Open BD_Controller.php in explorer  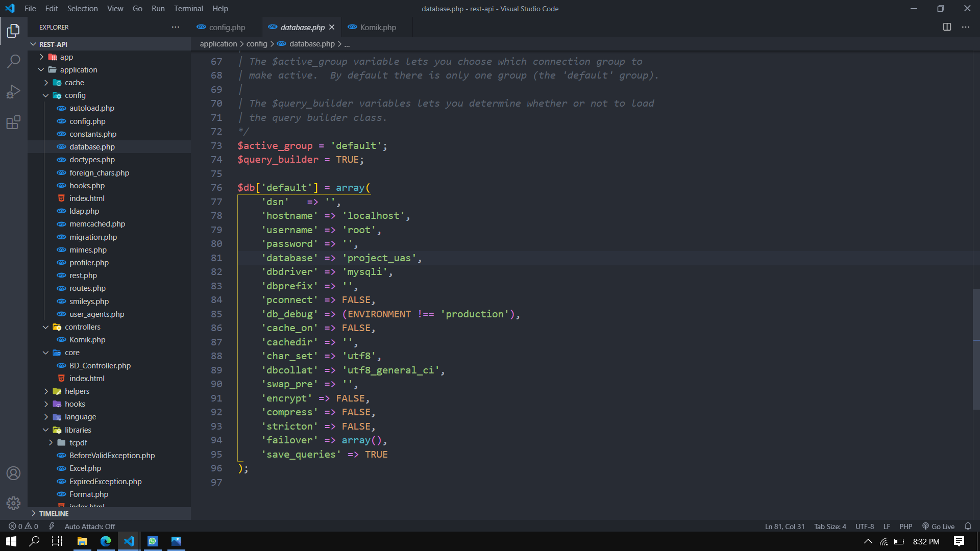tap(109, 365)
